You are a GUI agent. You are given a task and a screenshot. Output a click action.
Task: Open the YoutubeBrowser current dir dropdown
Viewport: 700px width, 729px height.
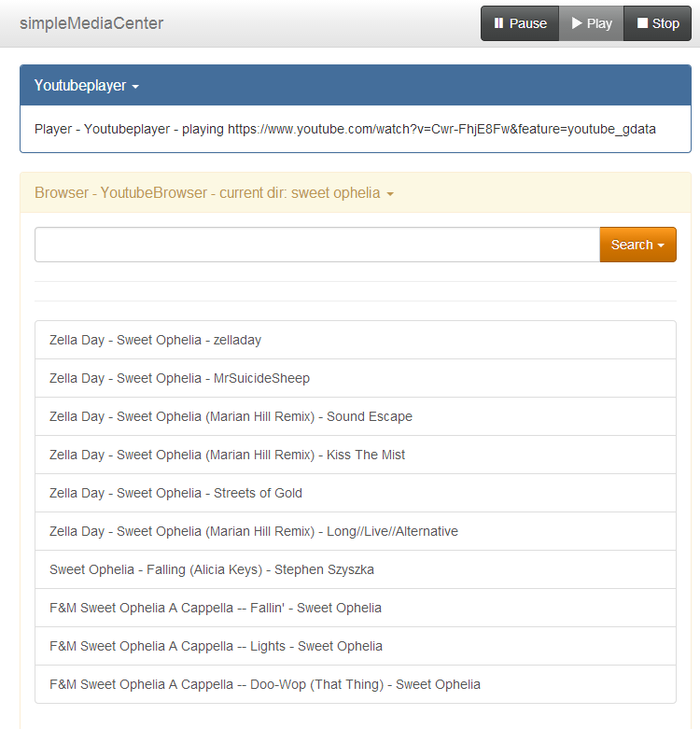pos(215,193)
